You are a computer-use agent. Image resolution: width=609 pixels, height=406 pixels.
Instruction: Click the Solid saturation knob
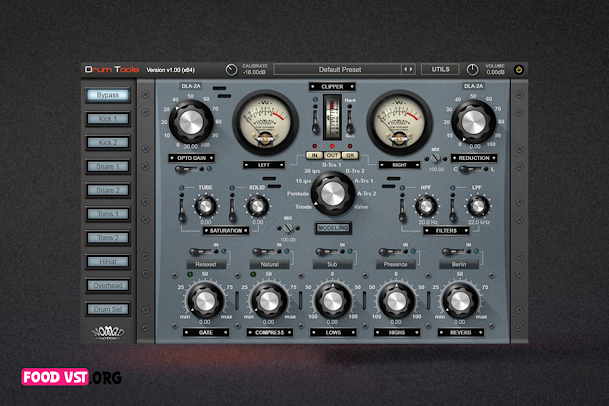click(257, 206)
